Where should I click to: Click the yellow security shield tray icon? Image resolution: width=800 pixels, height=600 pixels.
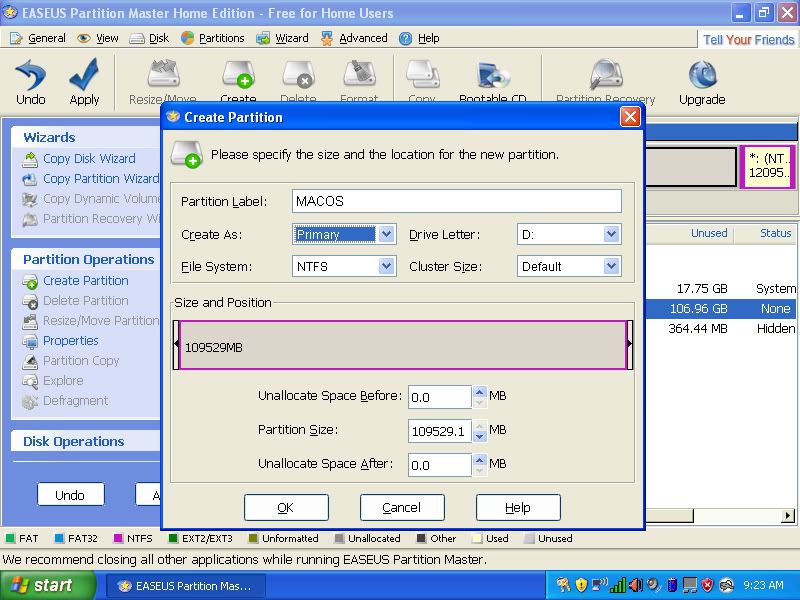click(581, 585)
